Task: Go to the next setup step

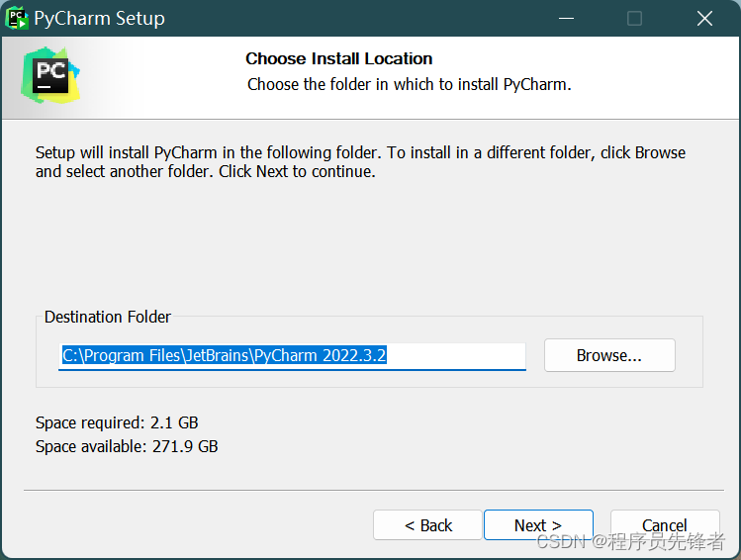Action: (538, 524)
